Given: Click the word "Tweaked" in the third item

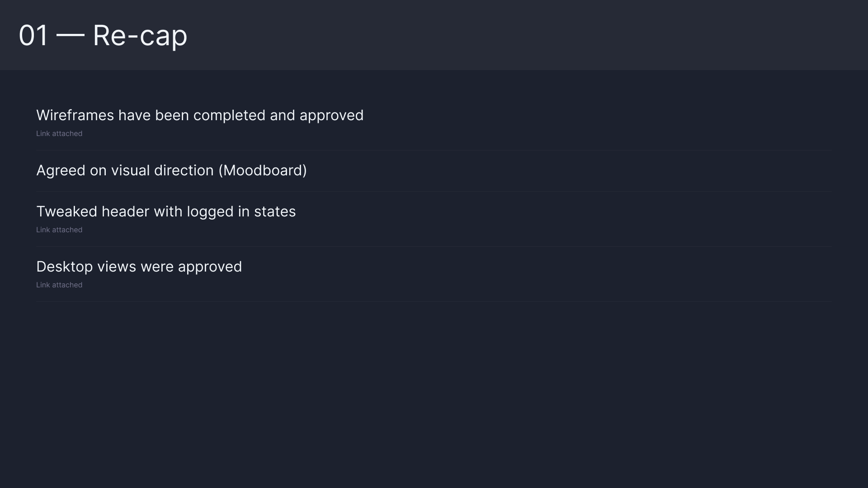Looking at the screenshot, I should [x=66, y=211].
